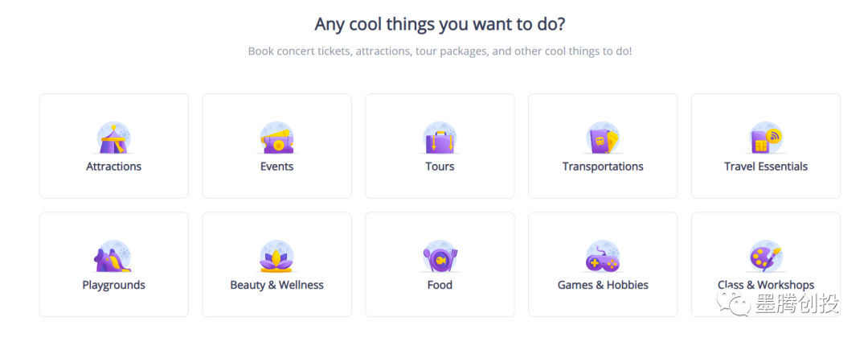Viewport: 868px width, 342px height.
Task: Click the Travel Essentials SIM card icon
Action: [x=766, y=138]
